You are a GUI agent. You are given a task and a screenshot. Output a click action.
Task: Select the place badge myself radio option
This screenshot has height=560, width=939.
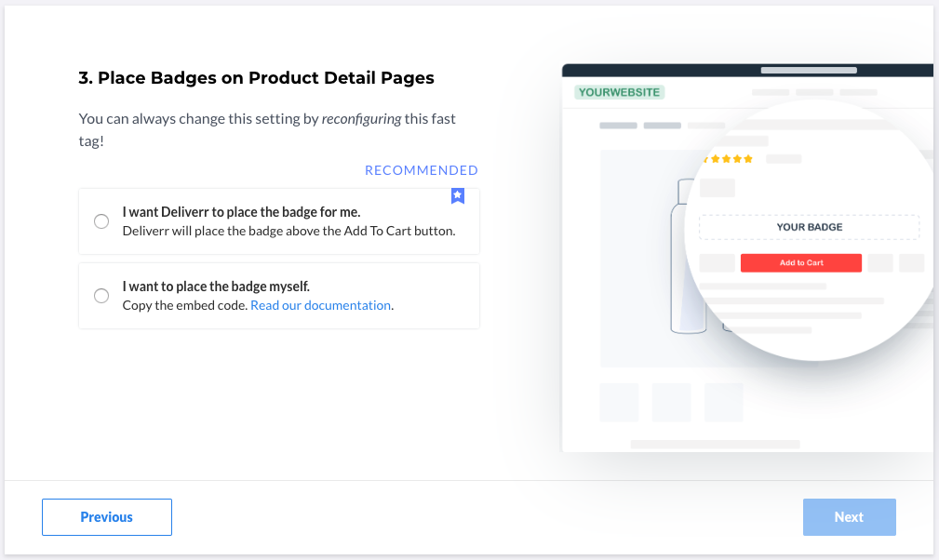coord(101,296)
